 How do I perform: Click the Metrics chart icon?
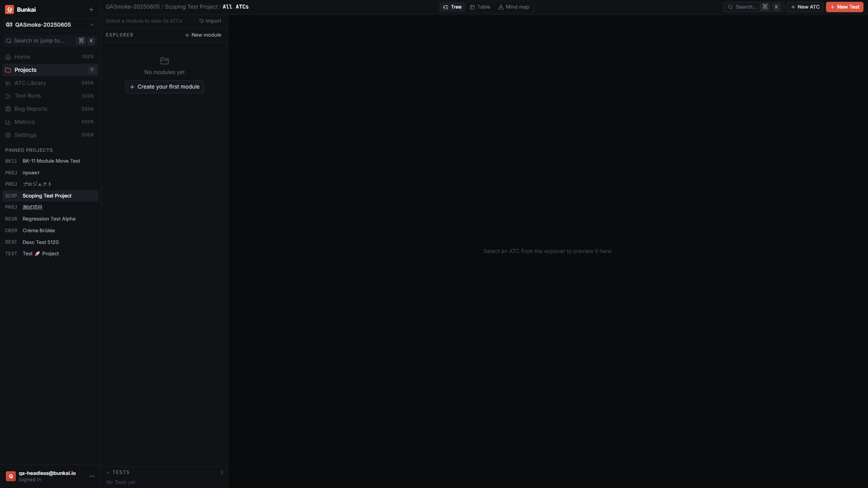[8, 122]
